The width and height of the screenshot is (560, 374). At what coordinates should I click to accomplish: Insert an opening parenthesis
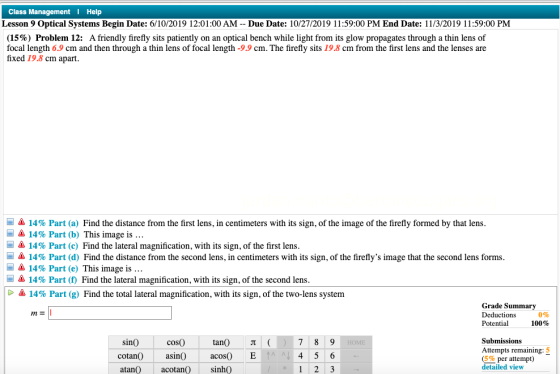coord(269,342)
